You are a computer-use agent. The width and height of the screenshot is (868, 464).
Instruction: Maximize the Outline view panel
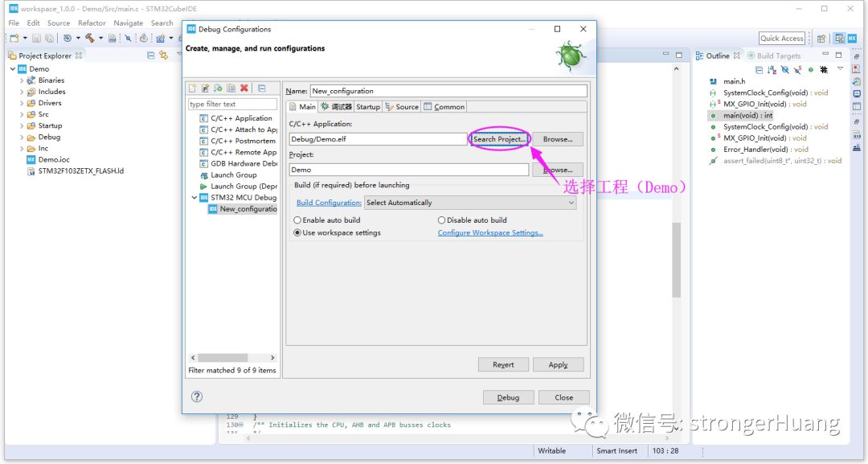[838, 55]
